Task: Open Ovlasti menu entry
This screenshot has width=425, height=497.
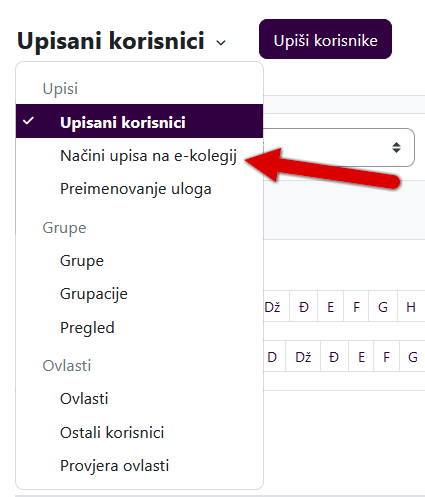Action: pos(84,399)
